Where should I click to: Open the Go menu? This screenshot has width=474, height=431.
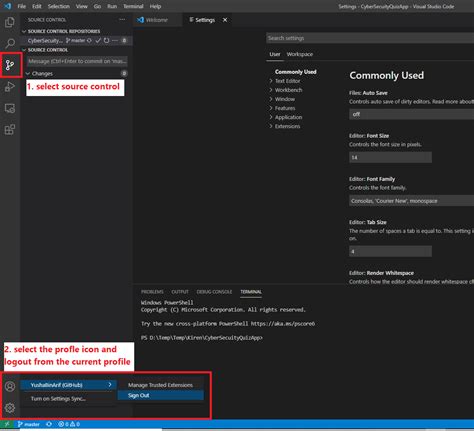[x=97, y=6]
